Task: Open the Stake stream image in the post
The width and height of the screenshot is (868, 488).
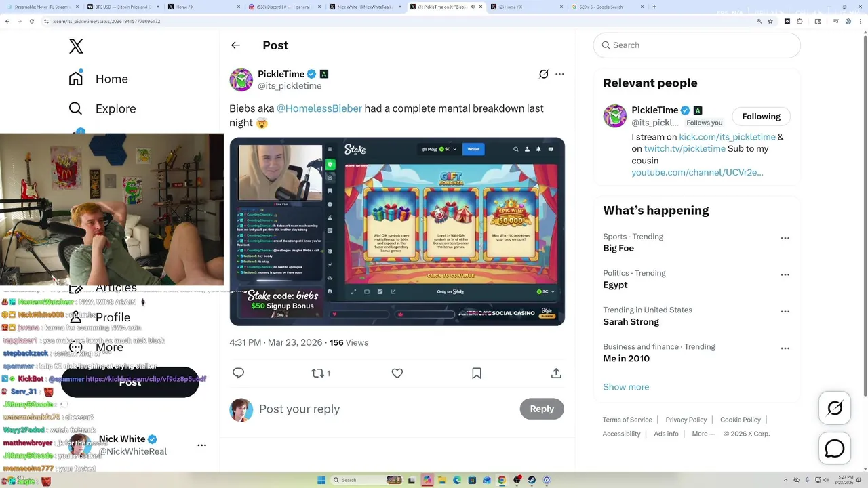Action: pyautogui.click(x=397, y=231)
